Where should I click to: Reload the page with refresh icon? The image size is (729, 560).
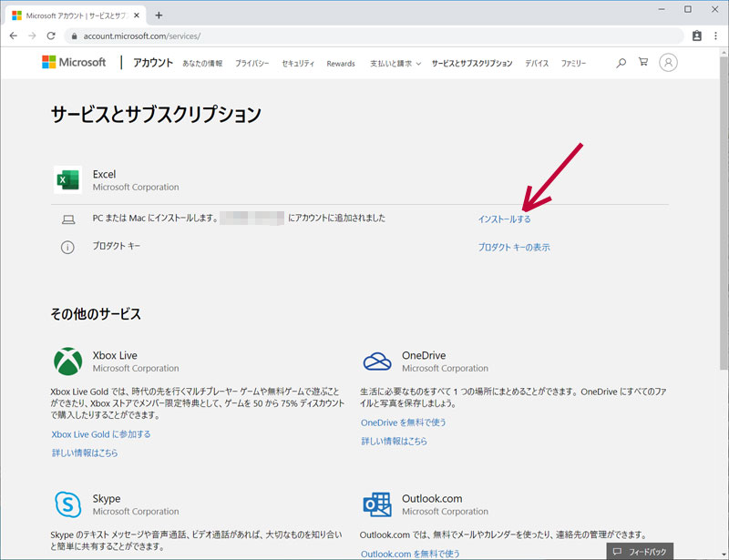tap(51, 36)
